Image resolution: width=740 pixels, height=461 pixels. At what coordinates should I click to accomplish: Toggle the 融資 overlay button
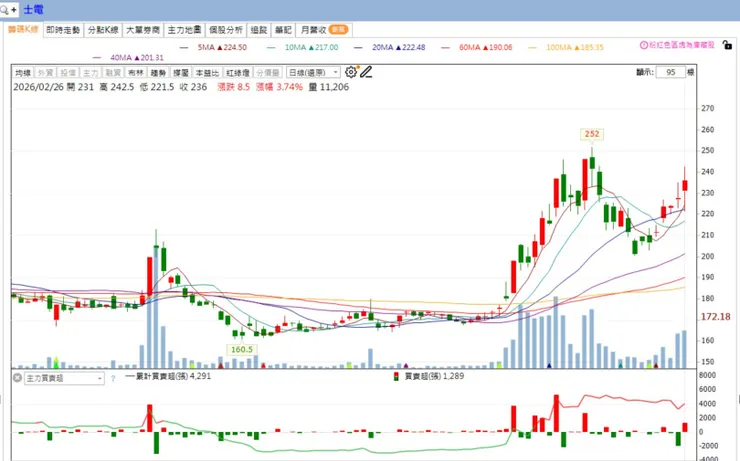coord(113,73)
